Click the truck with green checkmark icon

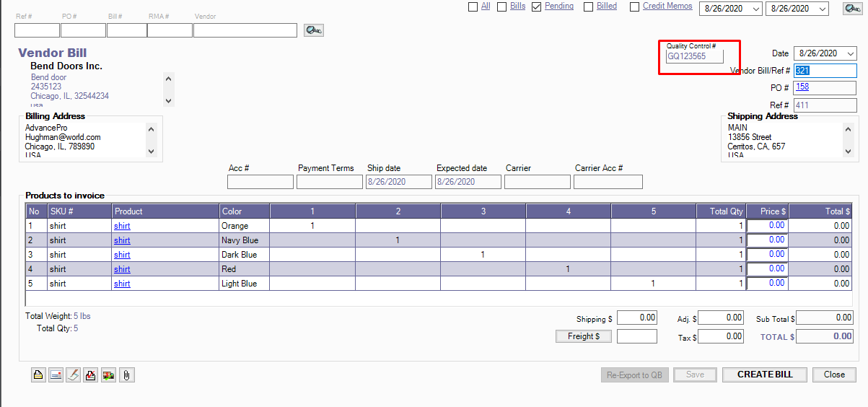pos(108,375)
